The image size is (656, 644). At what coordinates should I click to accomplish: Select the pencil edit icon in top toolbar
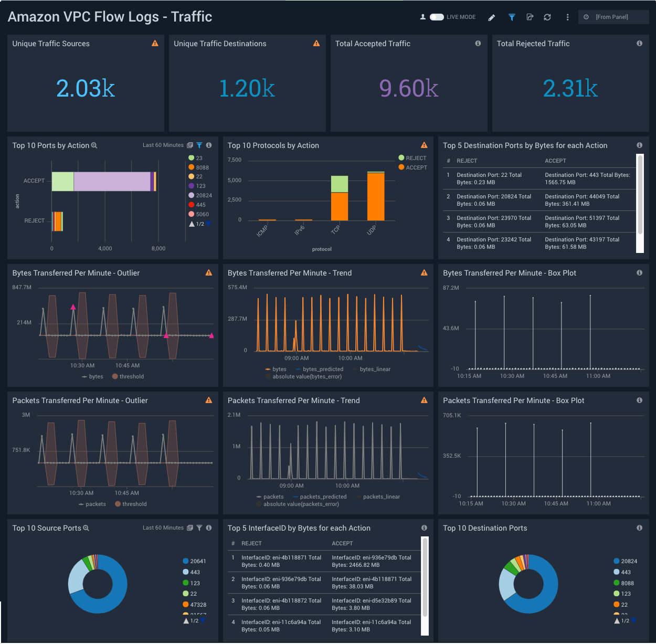pos(492,17)
